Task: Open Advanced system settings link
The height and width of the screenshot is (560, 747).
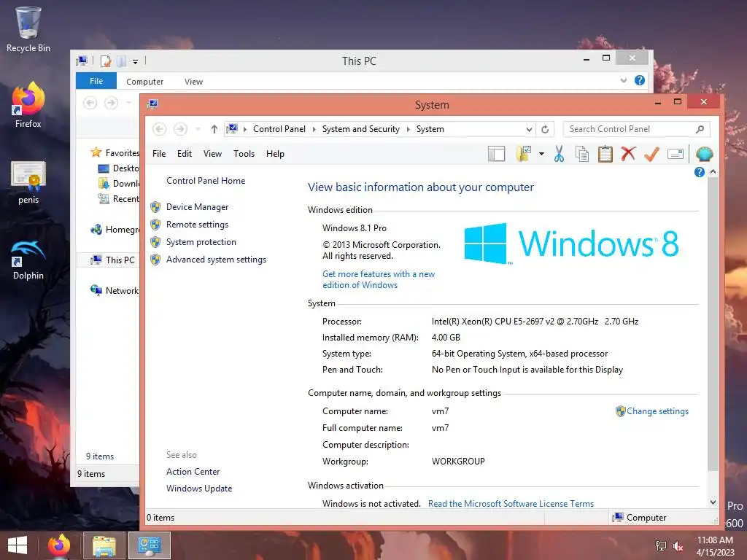Action: 216,260
